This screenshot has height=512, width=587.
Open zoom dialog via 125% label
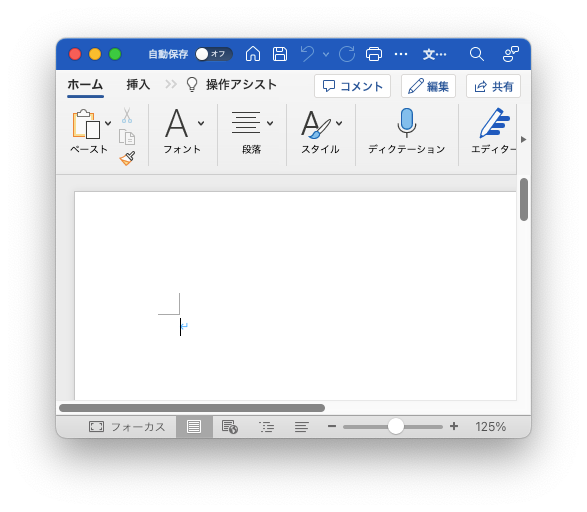(x=490, y=427)
